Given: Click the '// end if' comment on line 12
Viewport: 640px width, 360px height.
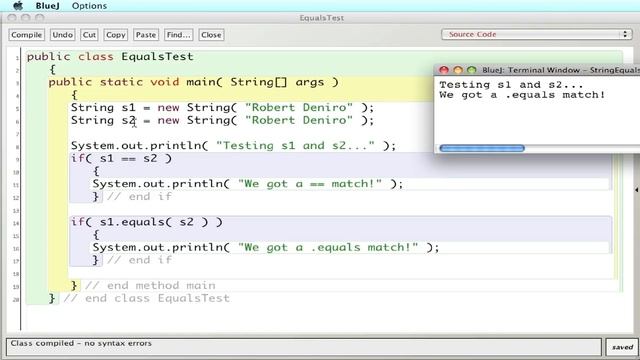Looking at the screenshot, I should coord(139,197).
